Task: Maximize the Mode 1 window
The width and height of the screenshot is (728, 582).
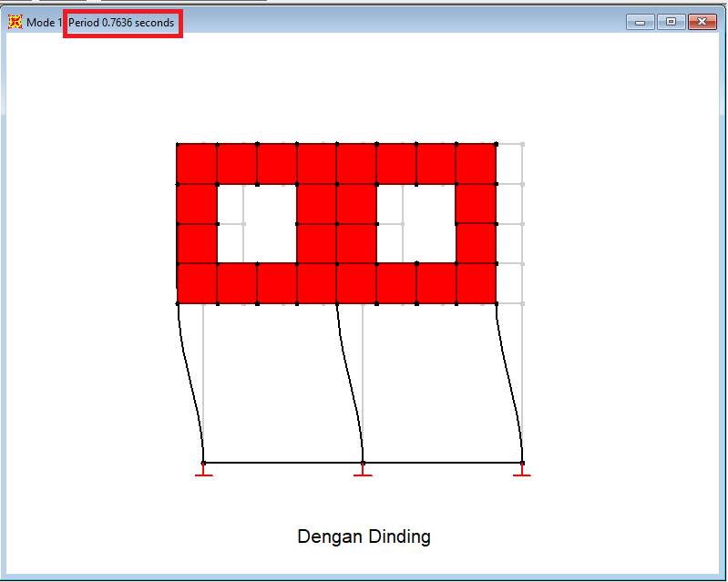Action: [x=671, y=23]
